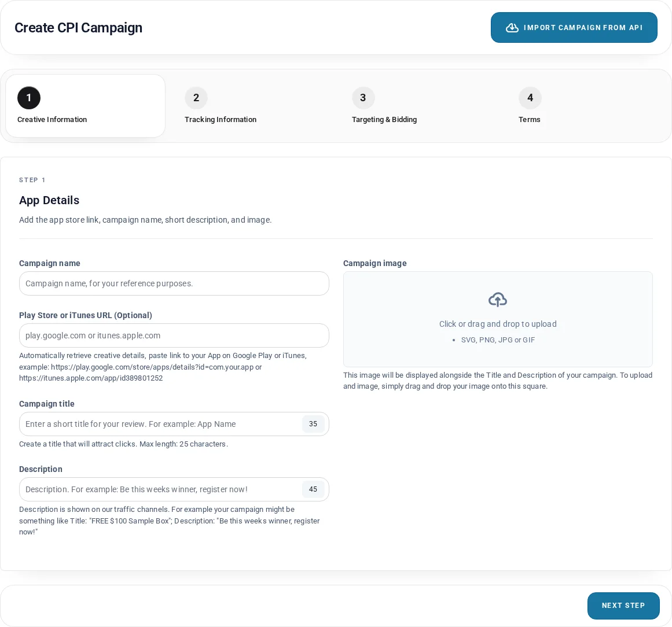Click 'SVG, PNG, JPG or GIF' text
Viewport: 672px width, 627px height.
[x=498, y=340]
